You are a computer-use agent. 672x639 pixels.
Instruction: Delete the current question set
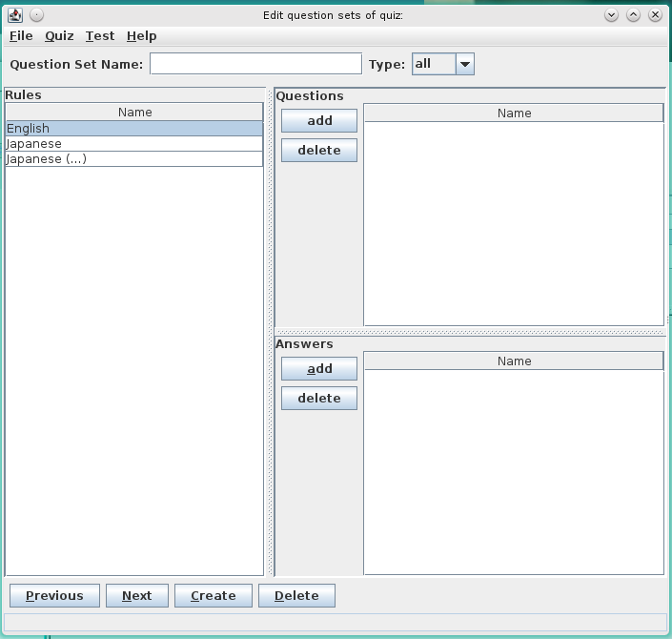coord(296,596)
